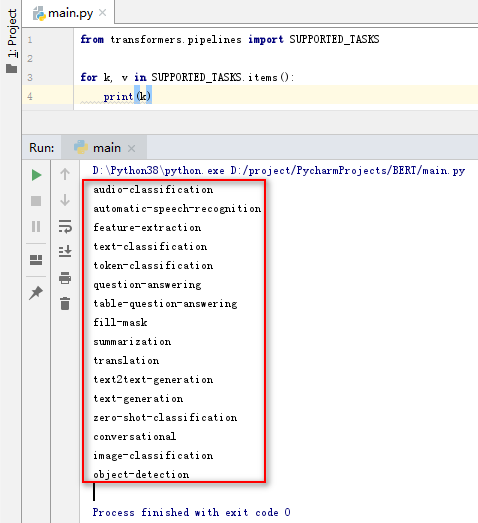Click the text2text-generation output line
Screen dimensions: 478x523
[x=153, y=380]
